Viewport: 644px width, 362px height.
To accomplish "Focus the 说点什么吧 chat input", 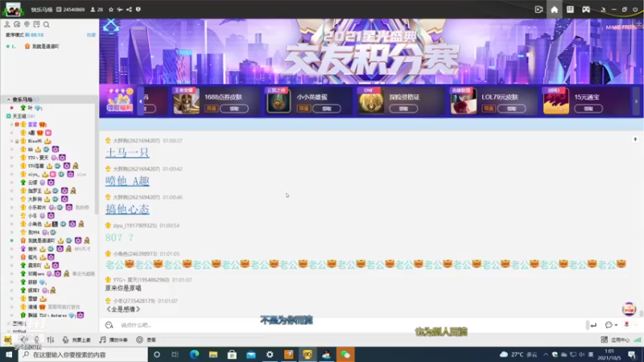I will (349, 325).
